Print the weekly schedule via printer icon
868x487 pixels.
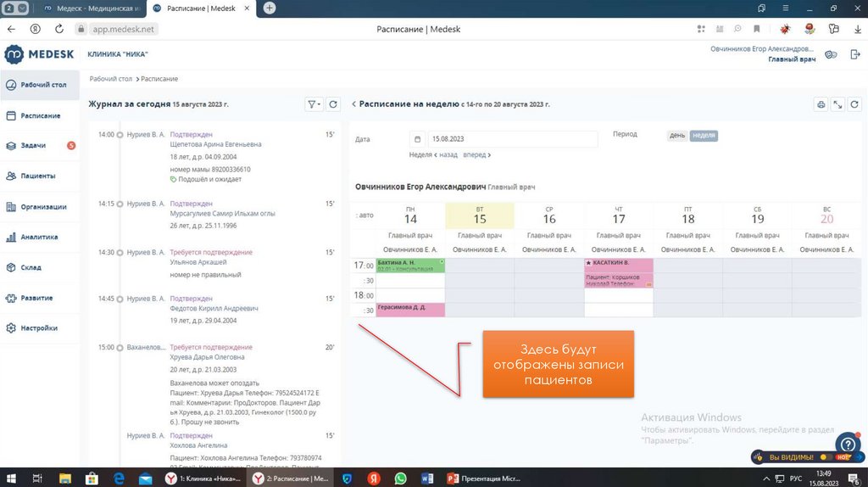pos(821,104)
